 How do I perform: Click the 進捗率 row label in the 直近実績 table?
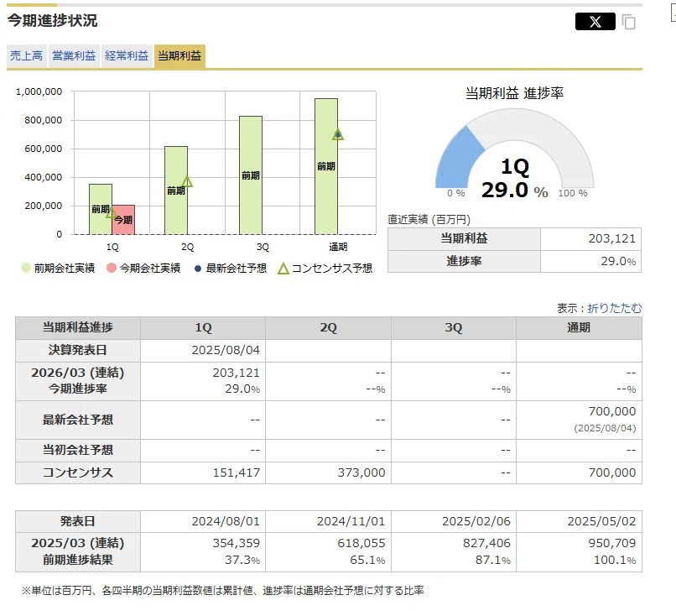coord(464,261)
